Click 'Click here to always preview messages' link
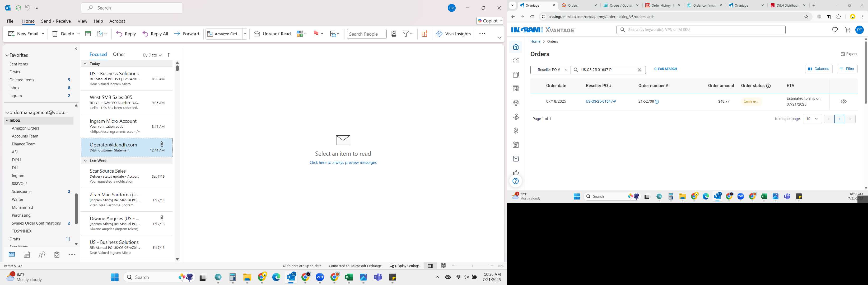Viewport: 868px width, 285px height. point(343,163)
